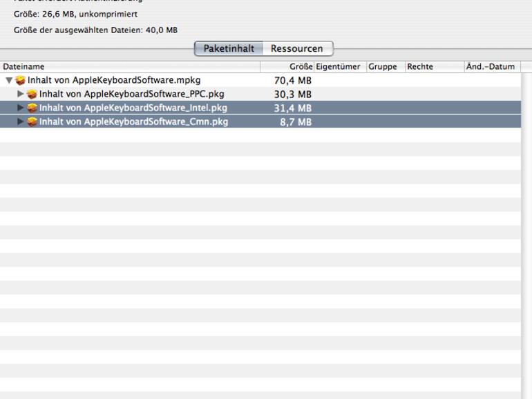This screenshot has width=532, height=399.
Task: Click the AppleKeyboardSoftware_PPC.pkg package icon
Action: pyautogui.click(x=32, y=95)
